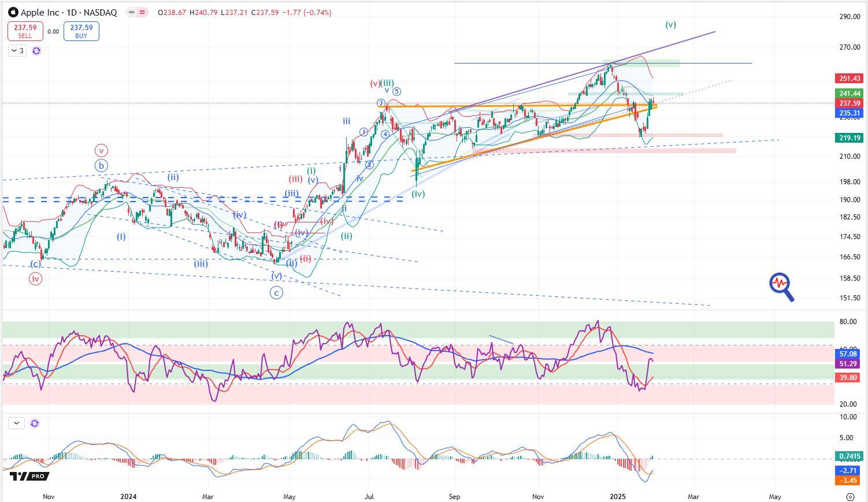This screenshot has height=502, width=868.
Task: Open the Apple Inc symbol title
Action: click(69, 12)
